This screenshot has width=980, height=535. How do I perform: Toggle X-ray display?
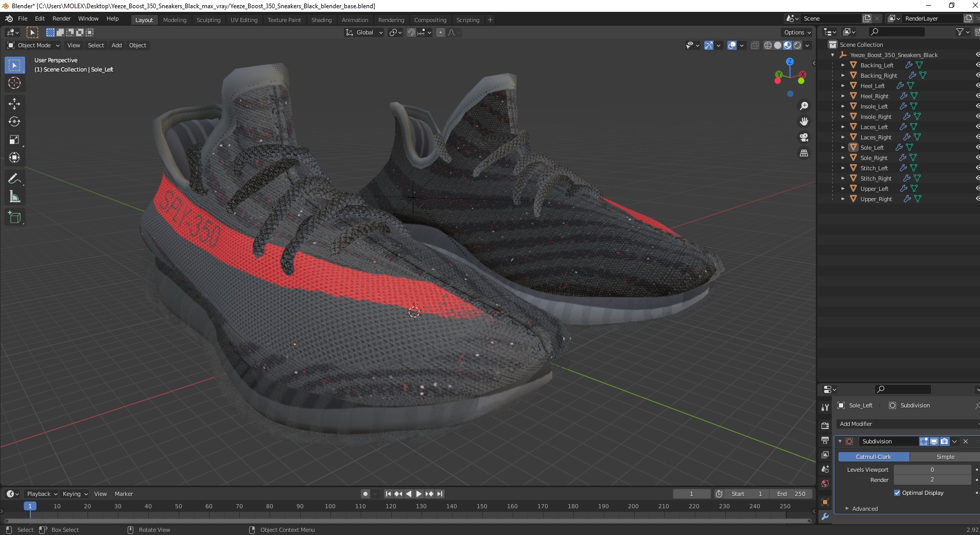[x=755, y=45]
